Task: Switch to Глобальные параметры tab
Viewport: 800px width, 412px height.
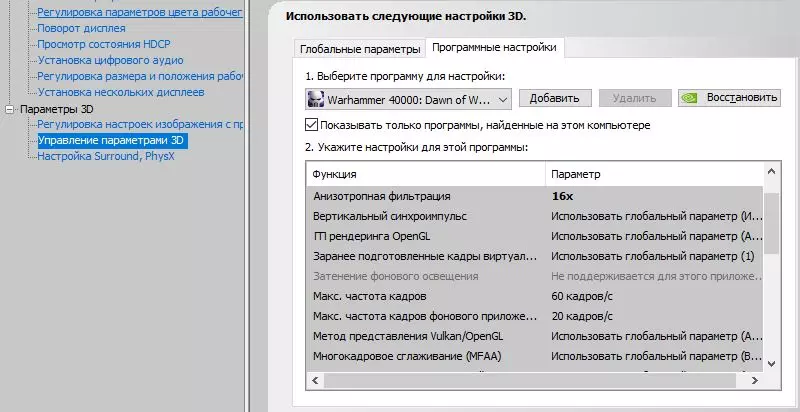Action: pos(360,49)
